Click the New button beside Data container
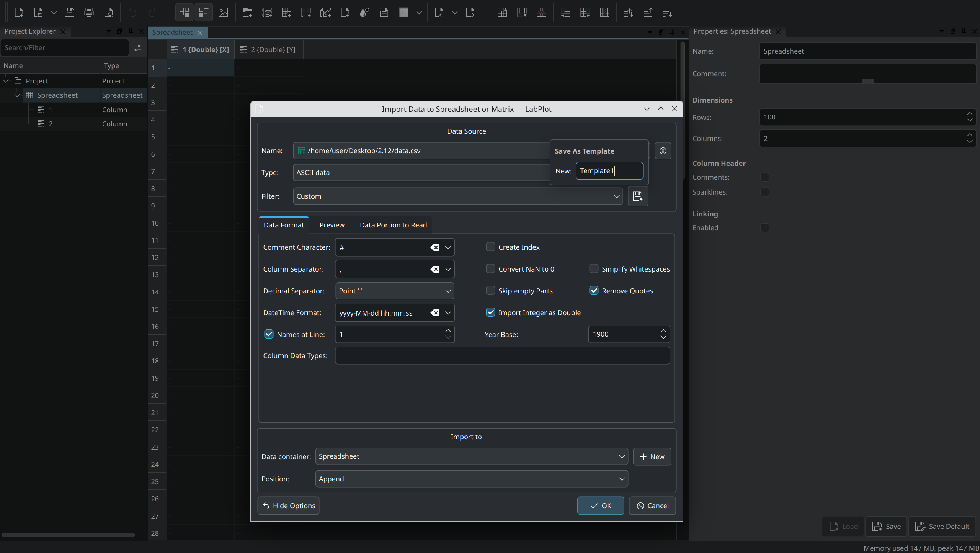Screen dimensions: 980x553 point(652,456)
